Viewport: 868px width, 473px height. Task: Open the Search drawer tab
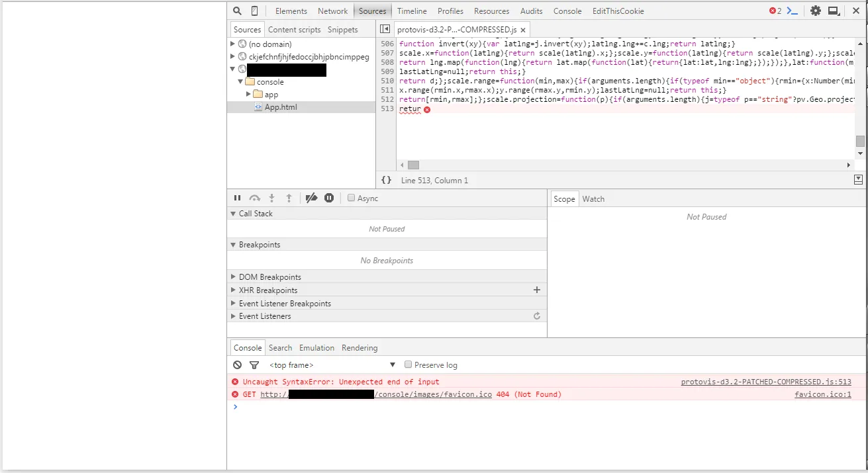pyautogui.click(x=280, y=348)
